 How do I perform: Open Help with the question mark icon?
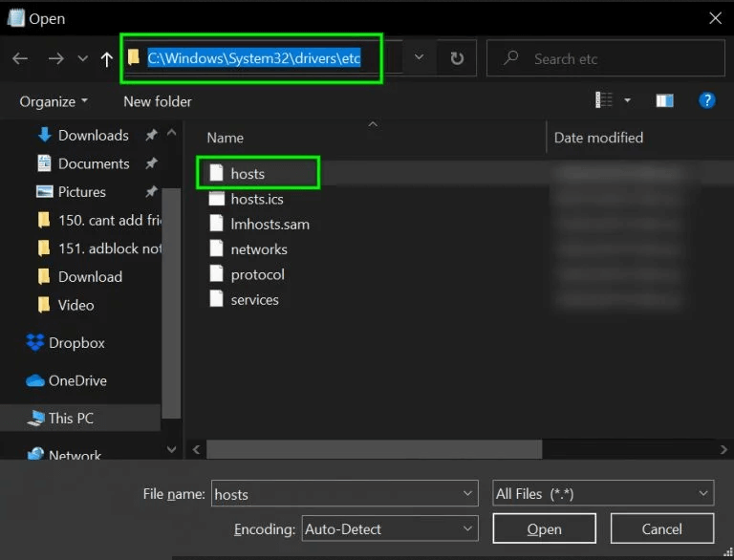(x=707, y=100)
